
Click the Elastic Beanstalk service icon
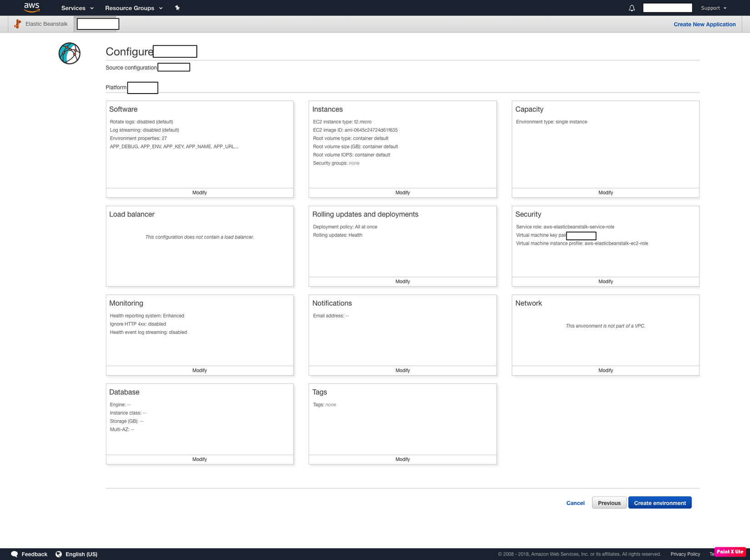coord(18,24)
